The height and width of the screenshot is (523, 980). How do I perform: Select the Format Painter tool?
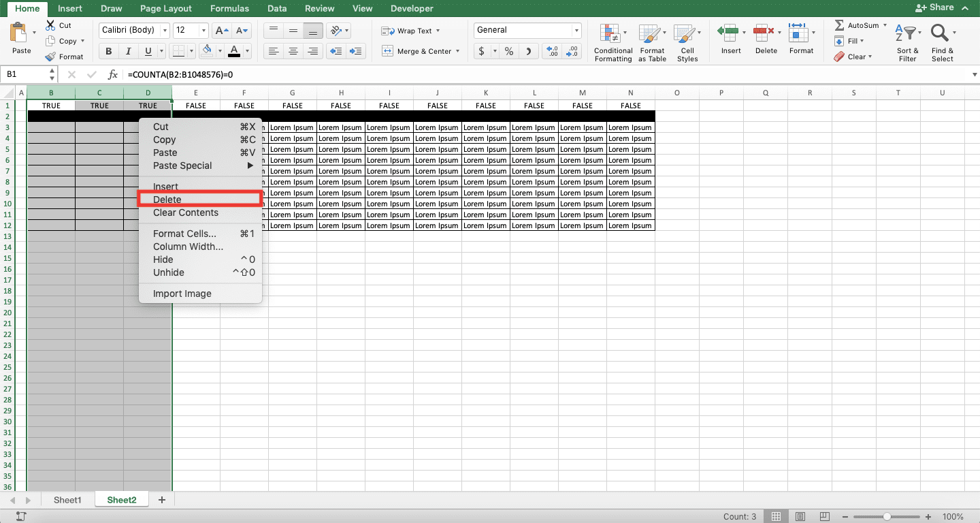(x=65, y=57)
